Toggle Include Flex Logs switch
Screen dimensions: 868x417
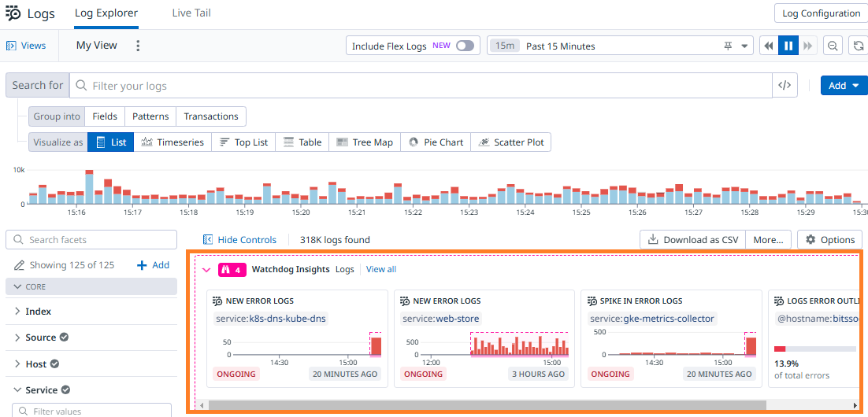tap(466, 46)
